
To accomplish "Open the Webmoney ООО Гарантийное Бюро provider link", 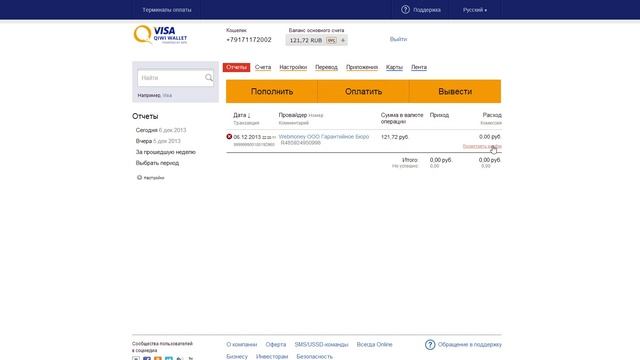I will [324, 137].
